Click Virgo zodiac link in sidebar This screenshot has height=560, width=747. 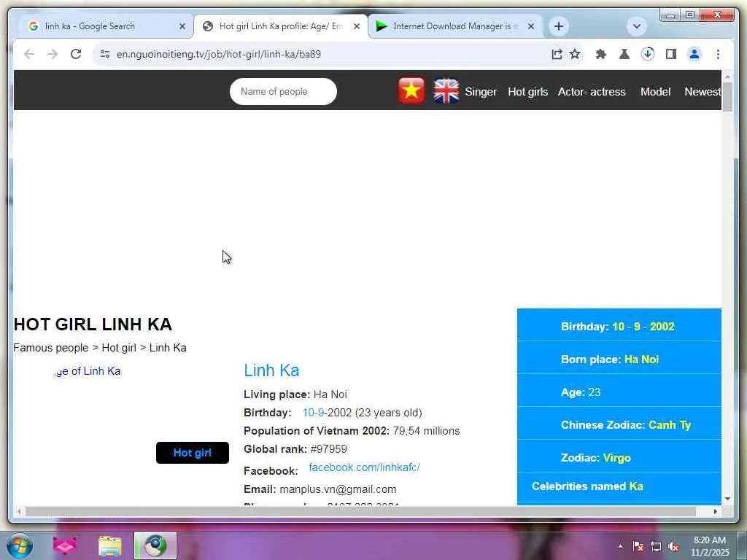click(616, 458)
